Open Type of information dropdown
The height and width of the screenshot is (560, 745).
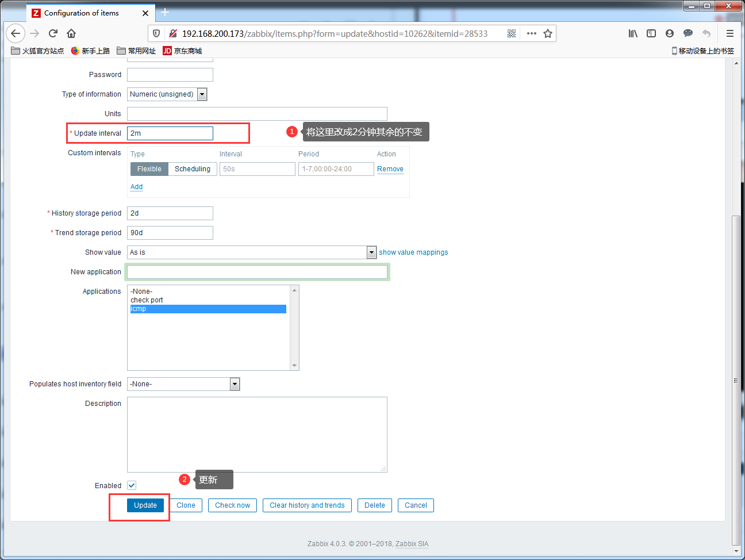pos(167,94)
